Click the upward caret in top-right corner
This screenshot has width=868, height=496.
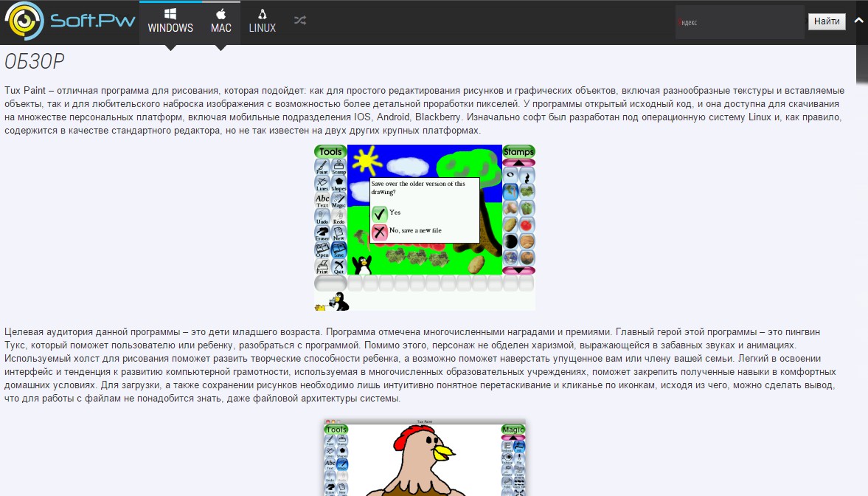point(858,21)
